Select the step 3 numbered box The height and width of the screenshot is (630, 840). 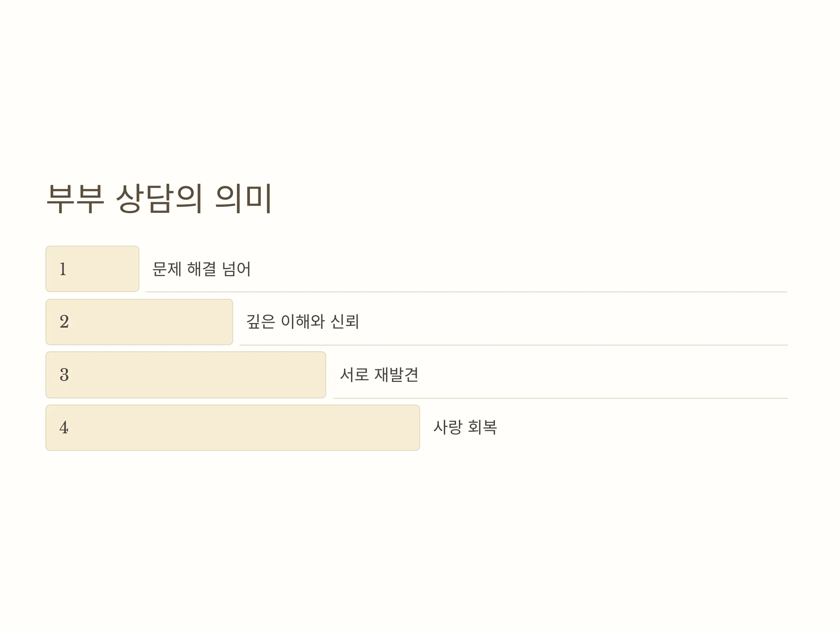click(186, 375)
